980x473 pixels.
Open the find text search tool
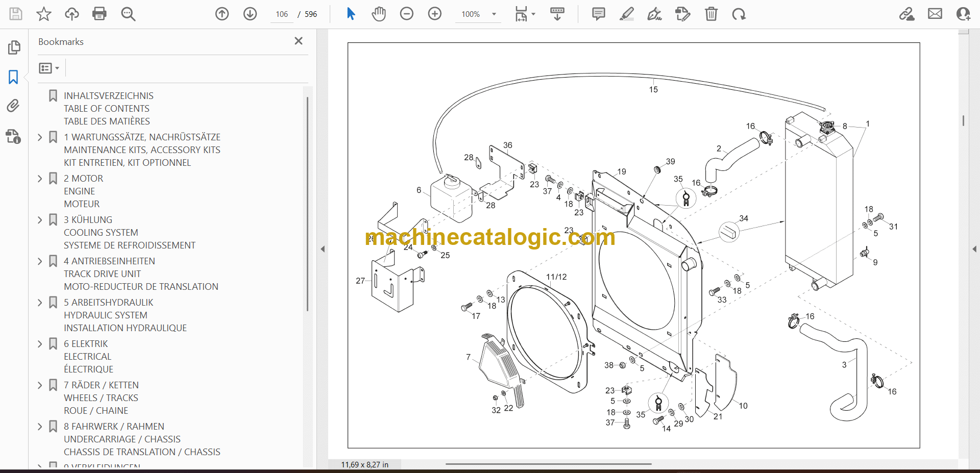pyautogui.click(x=128, y=14)
